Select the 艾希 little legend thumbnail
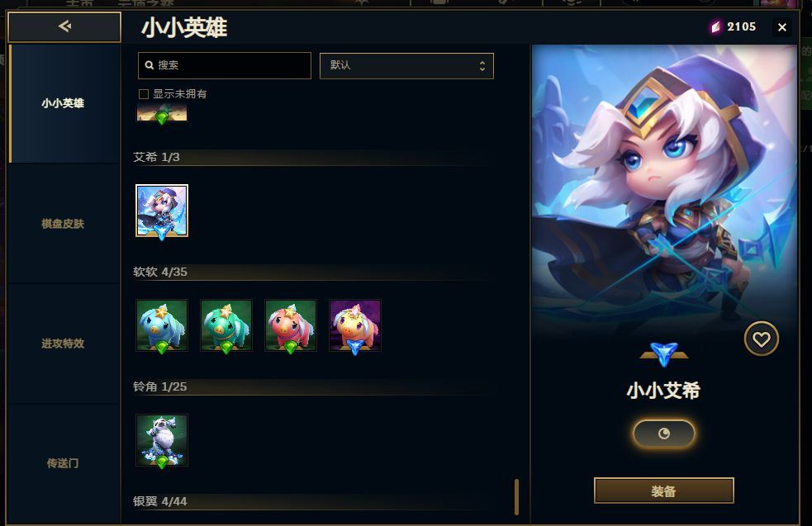This screenshot has height=526, width=812. pos(162,211)
